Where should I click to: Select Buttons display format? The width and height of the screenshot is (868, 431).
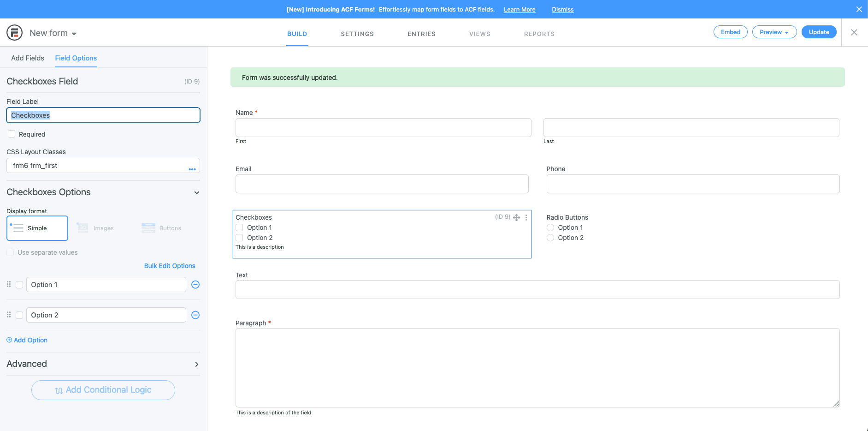click(162, 228)
